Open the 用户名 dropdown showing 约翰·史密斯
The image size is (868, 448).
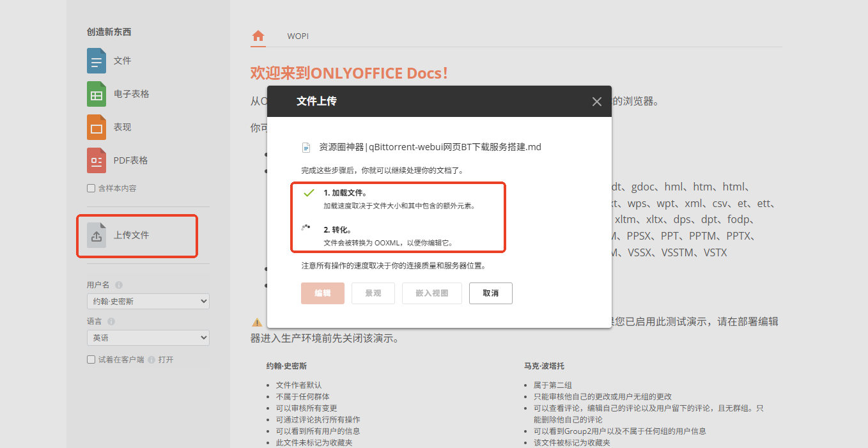(x=148, y=301)
